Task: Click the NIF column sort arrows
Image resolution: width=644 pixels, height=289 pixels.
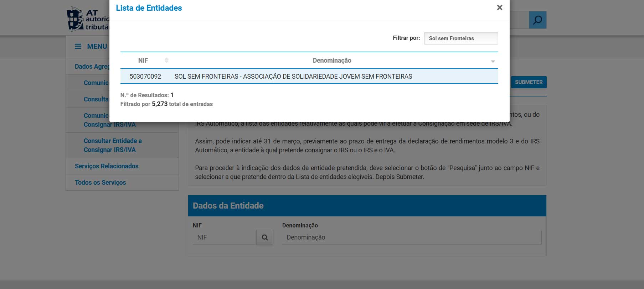Action: pos(166,61)
